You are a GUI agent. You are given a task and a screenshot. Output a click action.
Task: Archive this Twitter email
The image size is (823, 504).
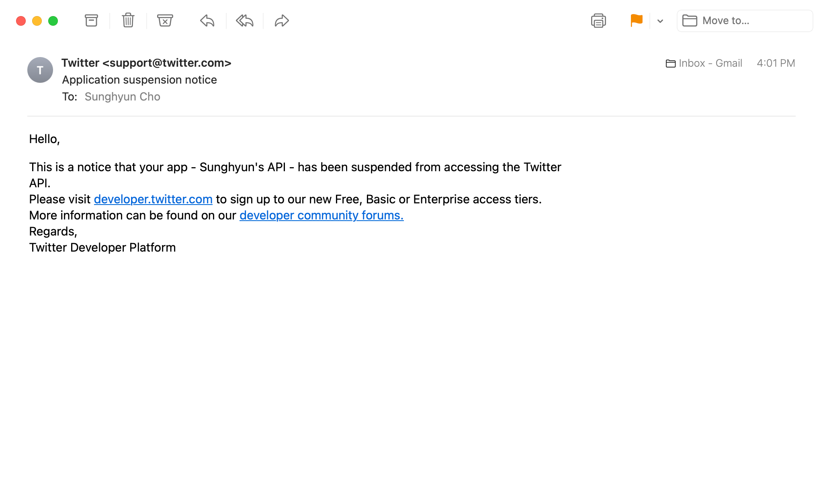91,20
